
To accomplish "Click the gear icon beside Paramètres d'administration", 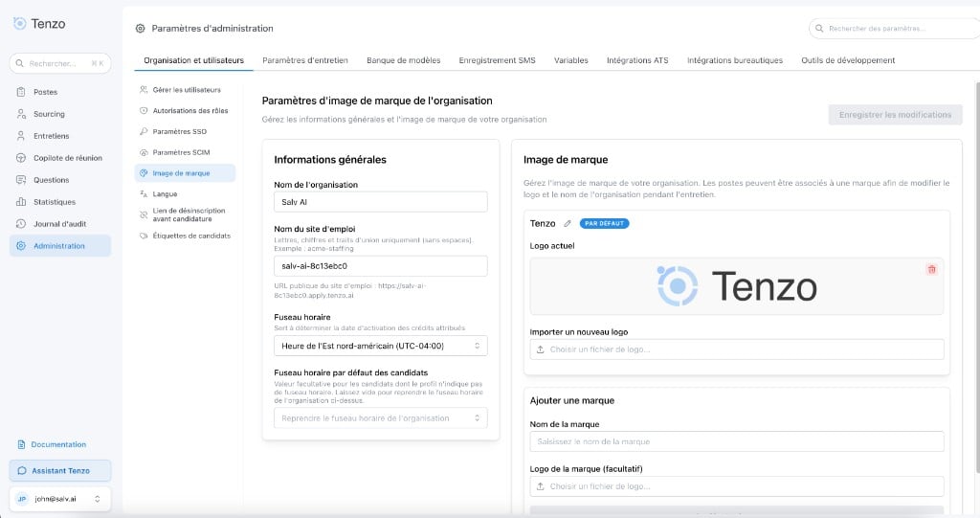I will (x=140, y=28).
